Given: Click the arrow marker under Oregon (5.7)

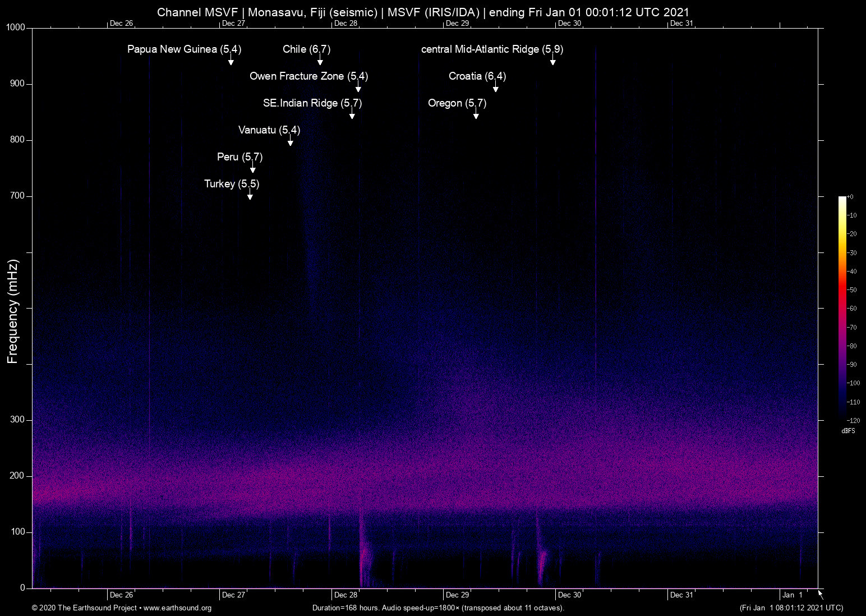Looking at the screenshot, I should pyautogui.click(x=476, y=116).
